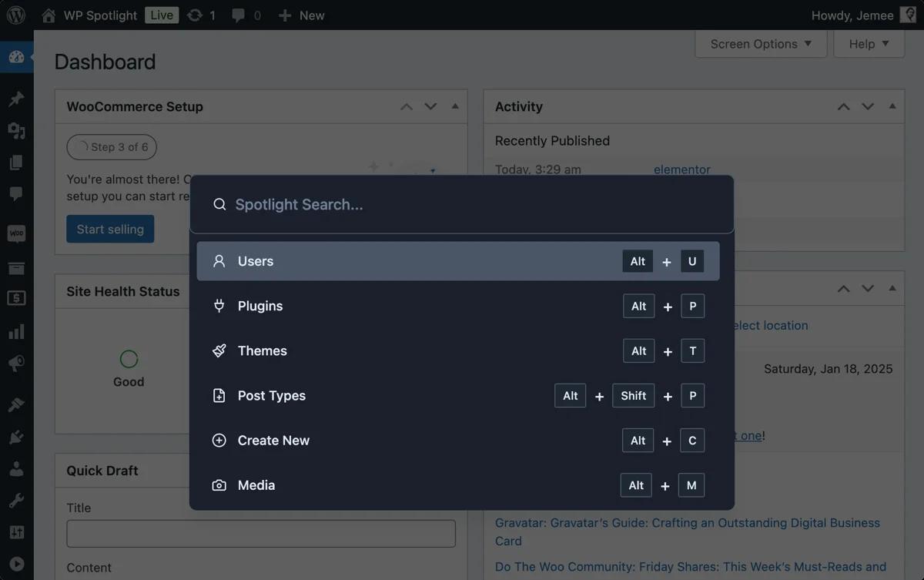This screenshot has width=924, height=580.
Task: Select Media in Spotlight results
Action: point(457,485)
